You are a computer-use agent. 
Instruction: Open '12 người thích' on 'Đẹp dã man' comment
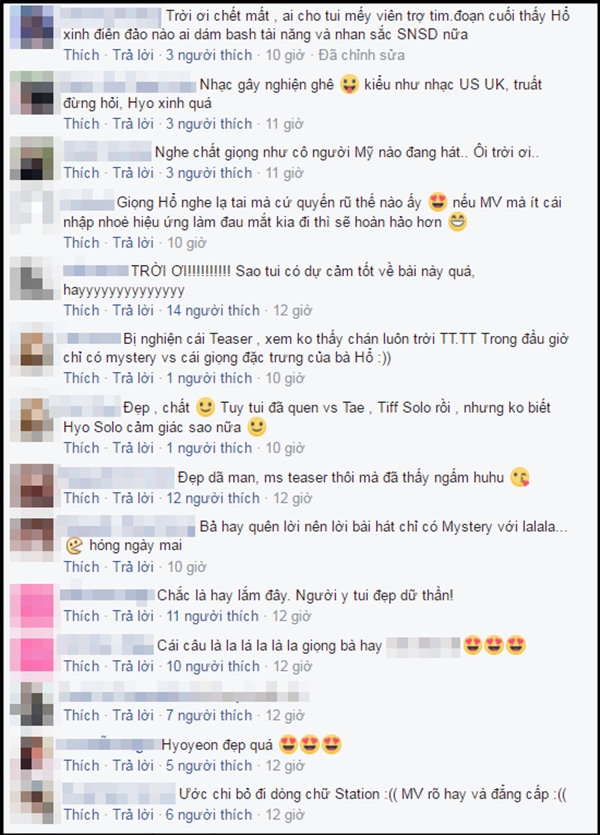pyautogui.click(x=213, y=498)
